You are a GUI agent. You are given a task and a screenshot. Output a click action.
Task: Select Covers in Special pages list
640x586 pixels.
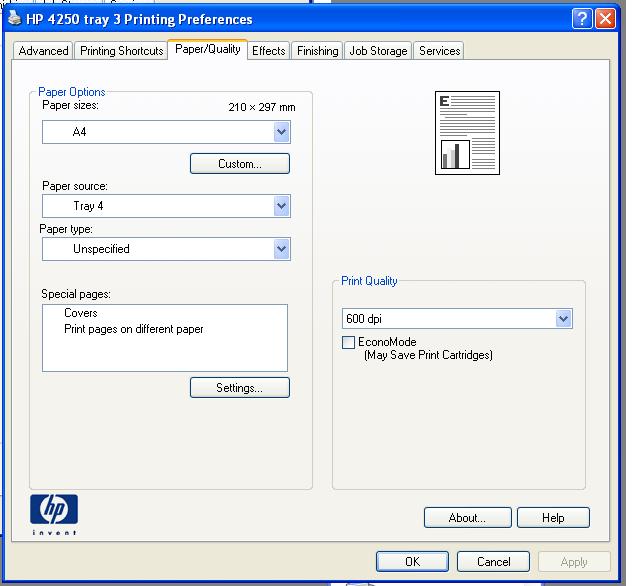pyautogui.click(x=81, y=313)
